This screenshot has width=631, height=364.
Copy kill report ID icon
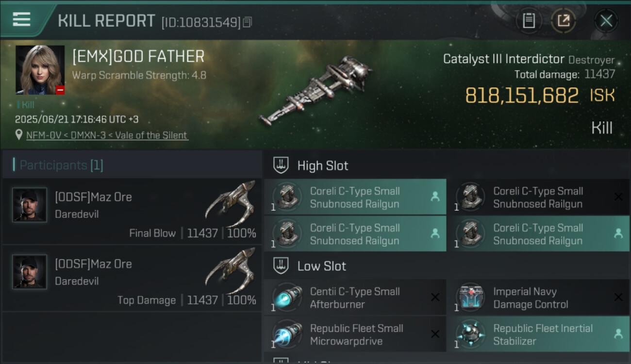248,22
